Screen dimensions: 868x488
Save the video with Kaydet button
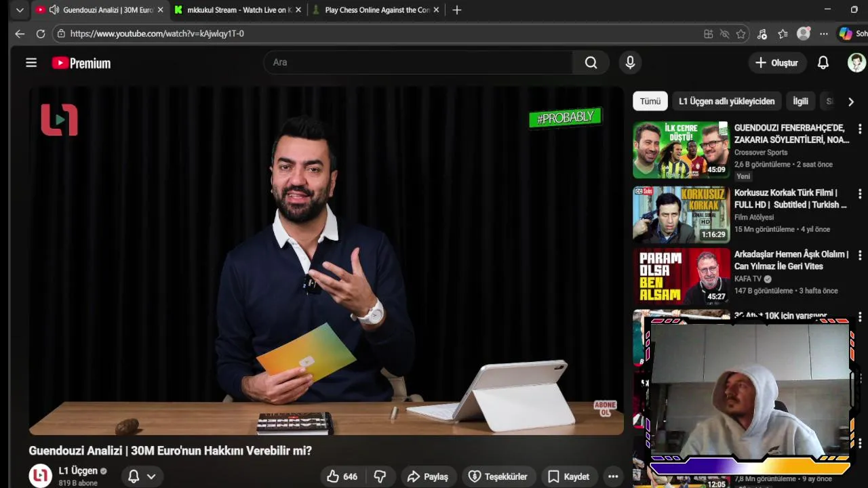[x=568, y=476]
